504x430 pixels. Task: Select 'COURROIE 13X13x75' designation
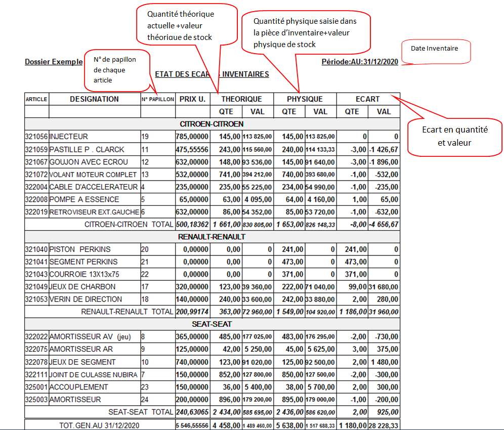tap(84, 275)
